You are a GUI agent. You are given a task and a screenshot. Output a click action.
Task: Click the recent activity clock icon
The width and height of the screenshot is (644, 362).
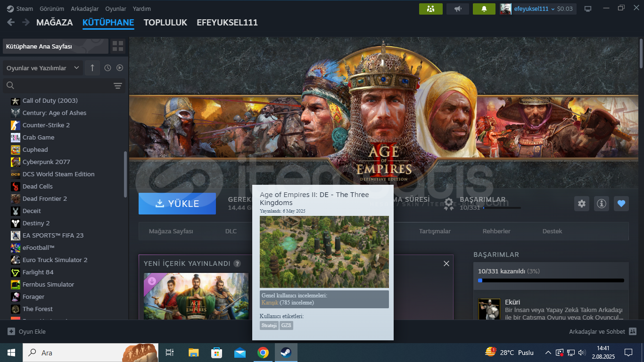[107, 68]
